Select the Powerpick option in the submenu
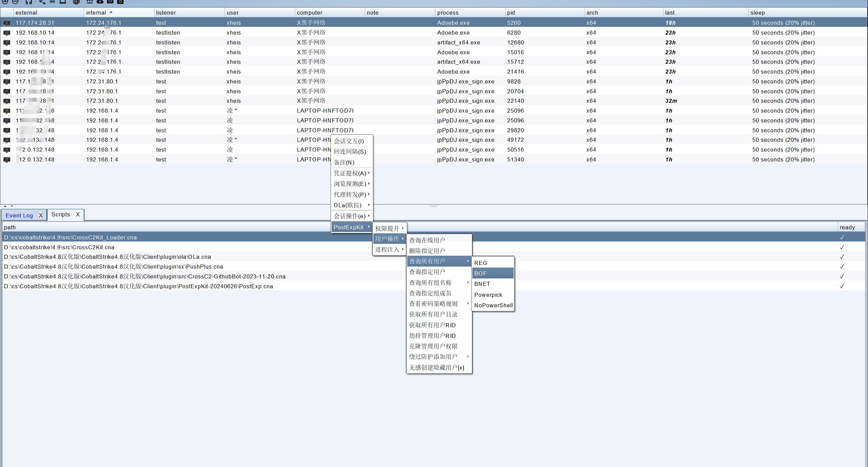 point(493,295)
